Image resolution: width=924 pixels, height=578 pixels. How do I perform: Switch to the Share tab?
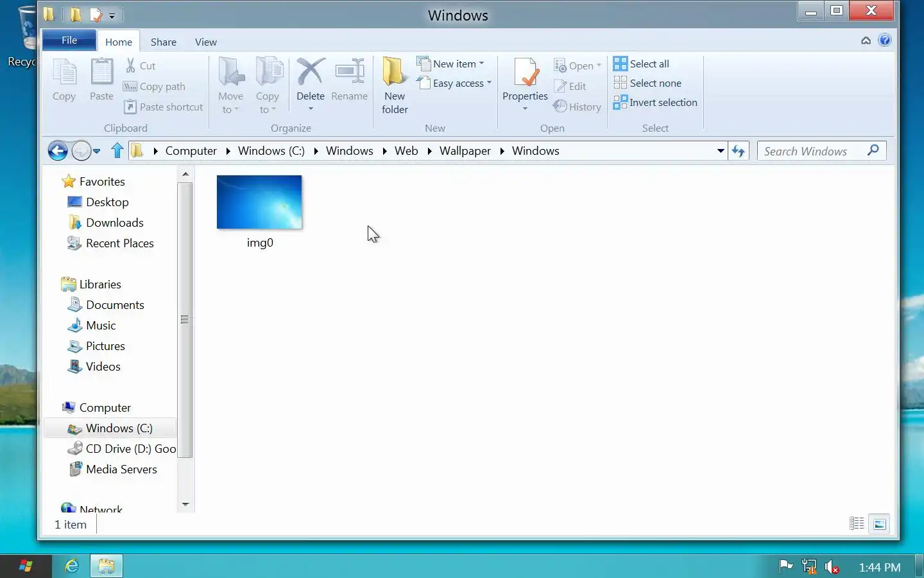pos(164,42)
